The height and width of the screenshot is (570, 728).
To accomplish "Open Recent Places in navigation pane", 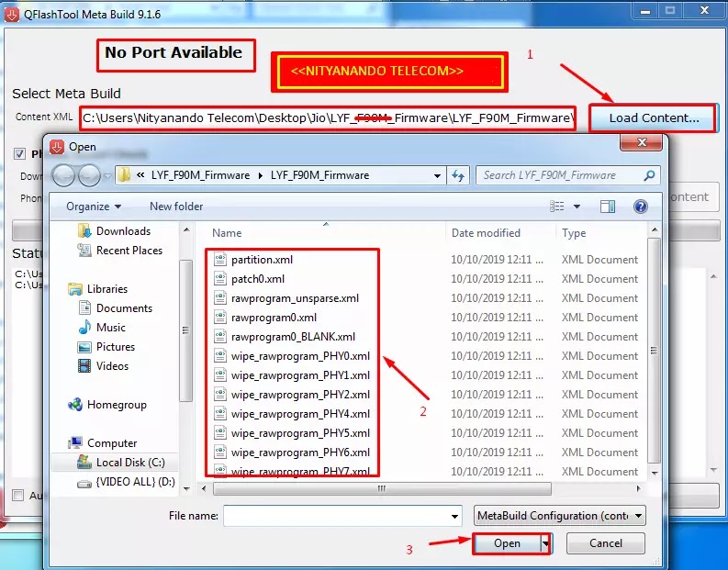I will click(129, 251).
